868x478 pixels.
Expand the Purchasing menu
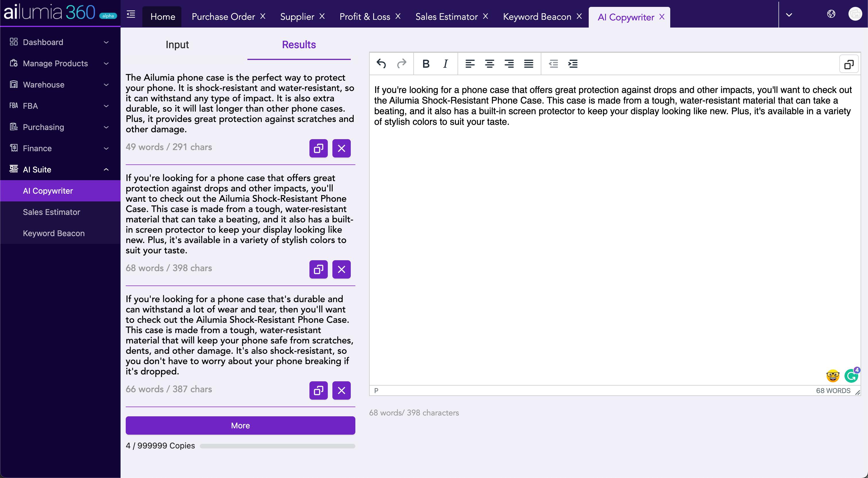(x=106, y=127)
